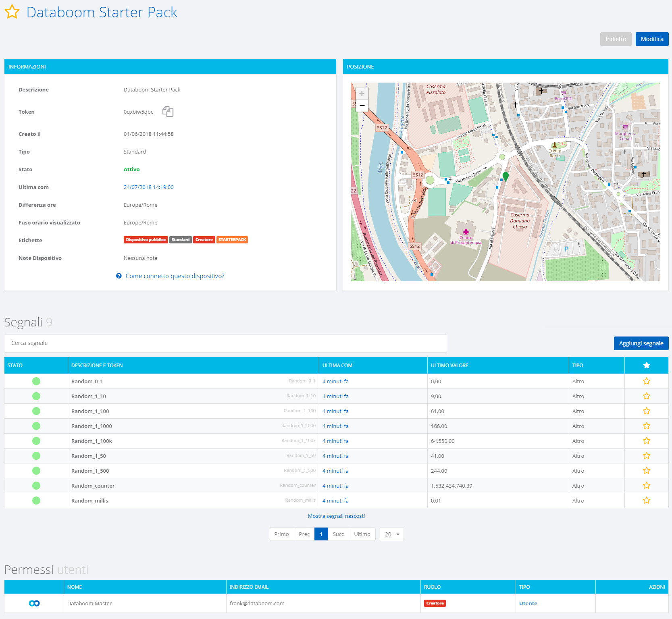The image size is (672, 619).
Task: Click the Mostra segnali nascosti link
Action: pyautogui.click(x=336, y=516)
